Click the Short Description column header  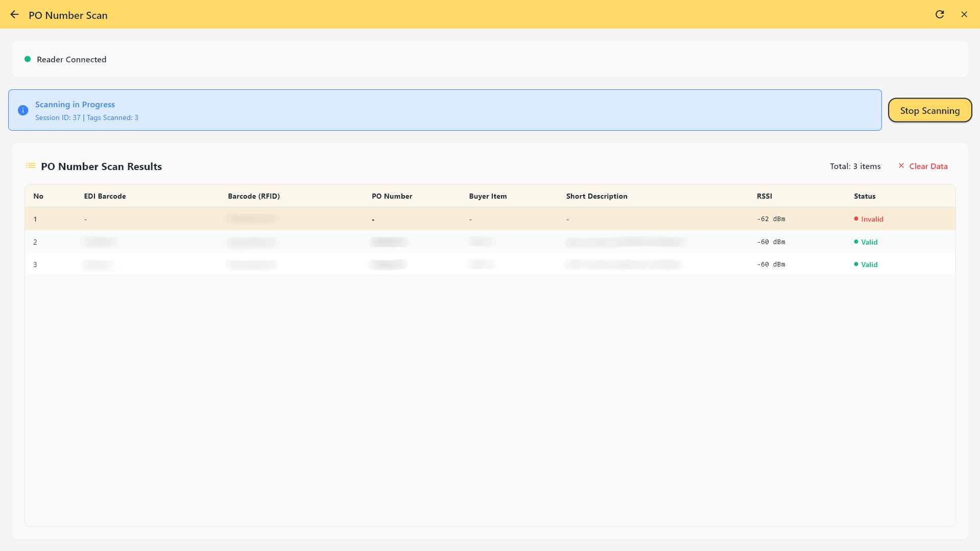(596, 196)
